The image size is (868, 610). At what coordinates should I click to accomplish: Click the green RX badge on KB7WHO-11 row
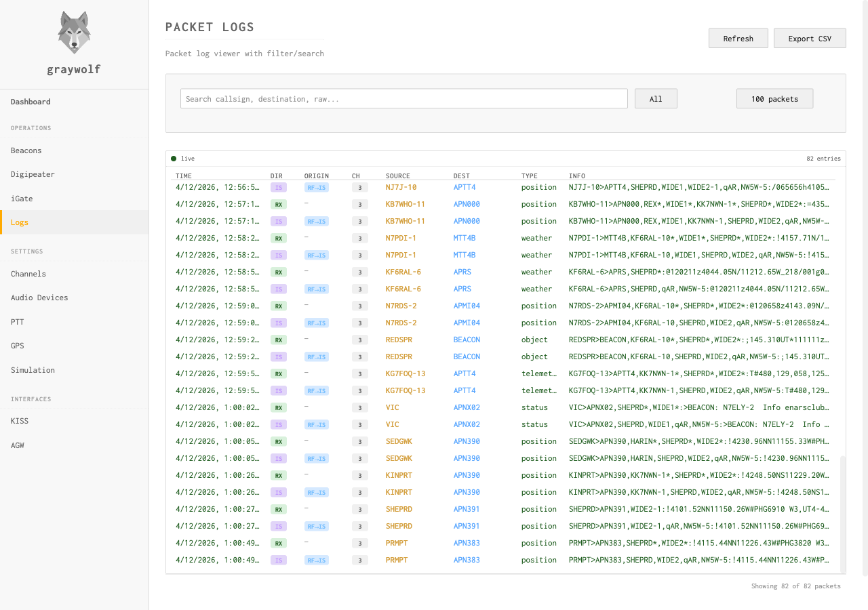click(x=278, y=204)
